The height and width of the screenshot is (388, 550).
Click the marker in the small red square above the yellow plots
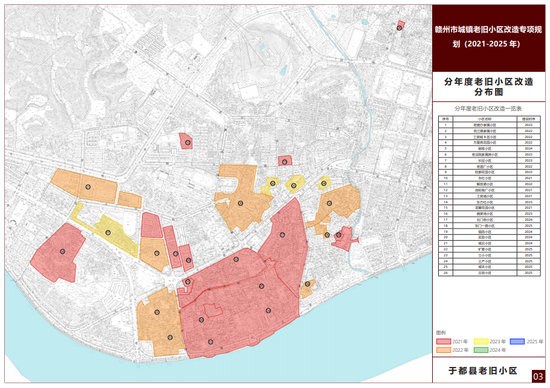point(284,162)
